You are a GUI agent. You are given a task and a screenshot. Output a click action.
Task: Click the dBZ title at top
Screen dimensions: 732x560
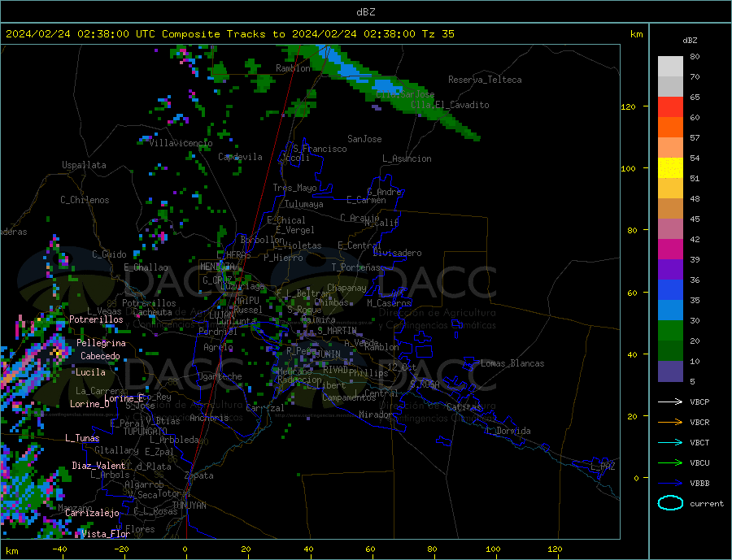click(x=365, y=12)
